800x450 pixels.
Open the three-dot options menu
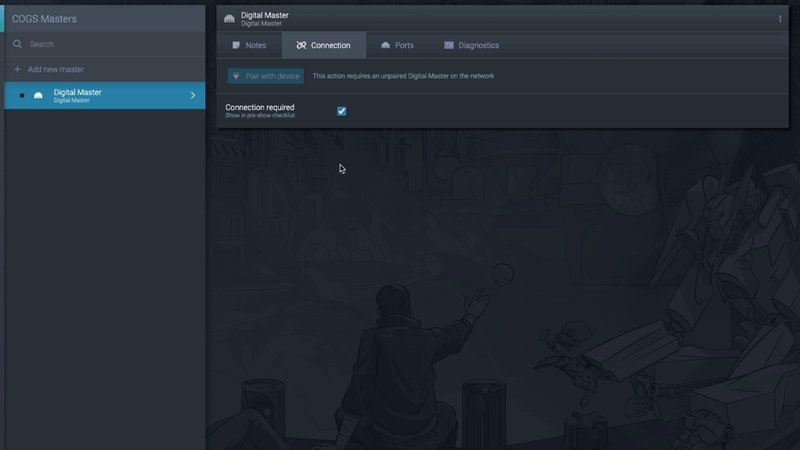click(x=780, y=19)
